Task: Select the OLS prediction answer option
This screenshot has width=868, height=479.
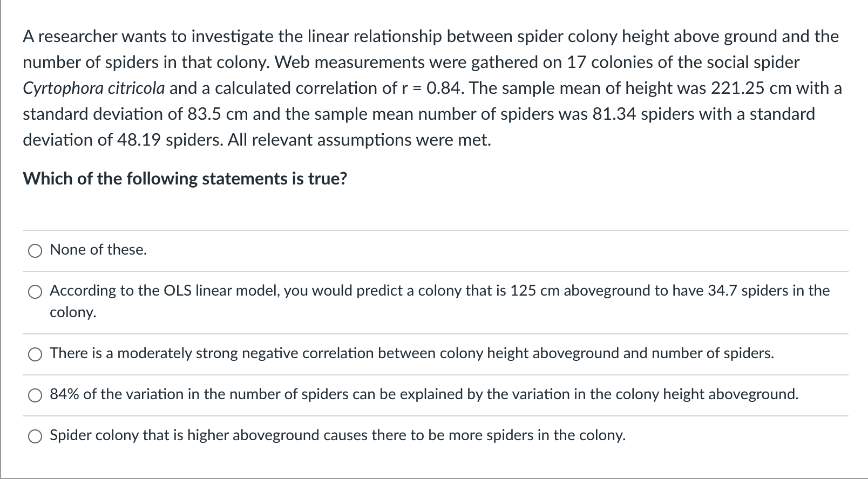Action: tap(35, 292)
